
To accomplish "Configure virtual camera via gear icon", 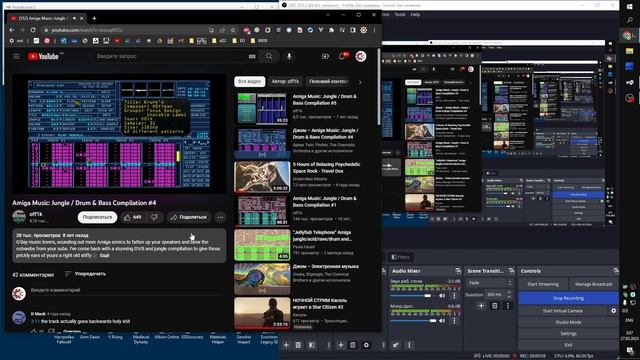I will point(613,311).
